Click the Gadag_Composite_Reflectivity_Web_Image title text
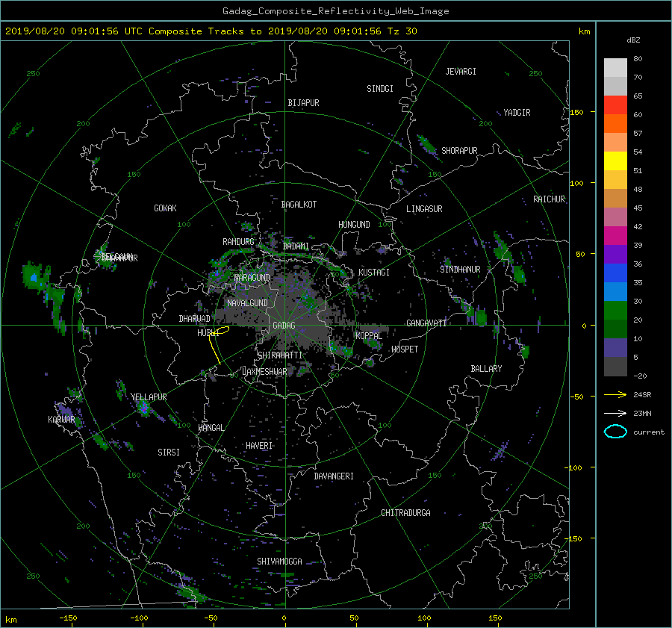Viewport: 672px width, 628px height. point(335,11)
